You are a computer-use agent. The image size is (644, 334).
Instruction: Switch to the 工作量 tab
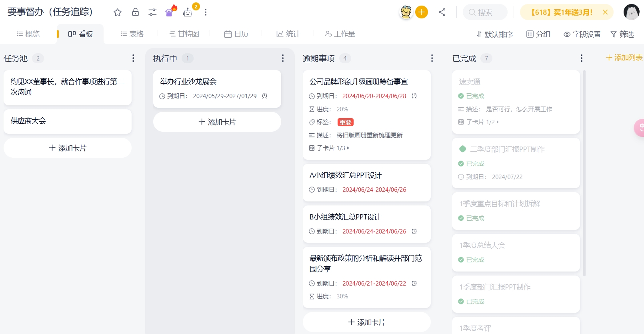coord(340,34)
